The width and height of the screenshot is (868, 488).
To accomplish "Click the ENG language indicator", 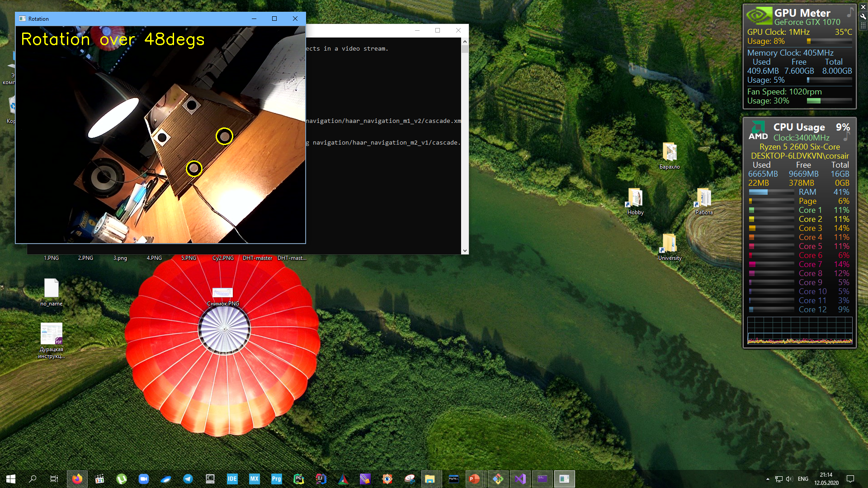I will 803,479.
